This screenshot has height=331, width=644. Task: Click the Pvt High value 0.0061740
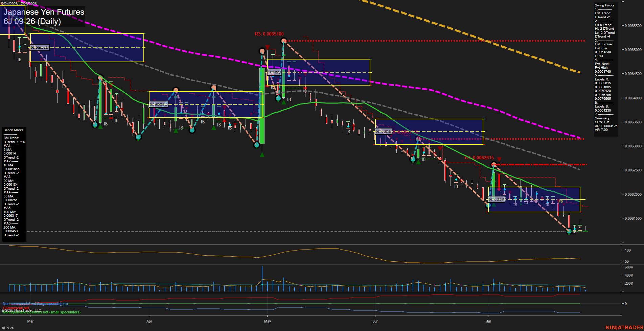tap(603, 72)
